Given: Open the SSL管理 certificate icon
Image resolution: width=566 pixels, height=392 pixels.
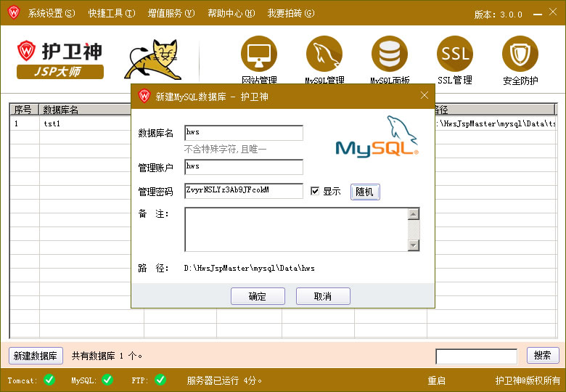Looking at the screenshot, I should [455, 54].
